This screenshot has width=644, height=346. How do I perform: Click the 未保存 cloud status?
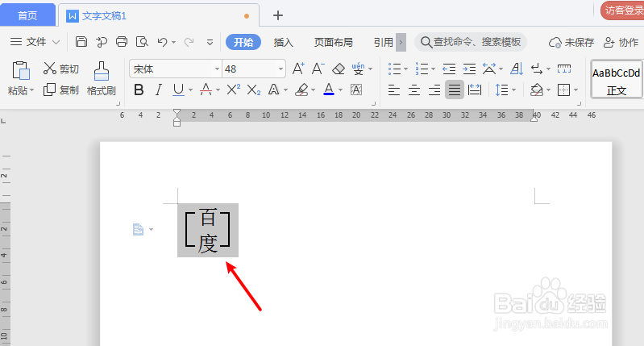pyautogui.click(x=571, y=42)
